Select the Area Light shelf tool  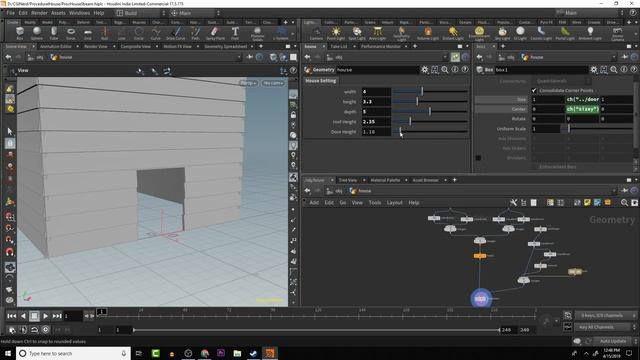pyautogui.click(x=378, y=33)
